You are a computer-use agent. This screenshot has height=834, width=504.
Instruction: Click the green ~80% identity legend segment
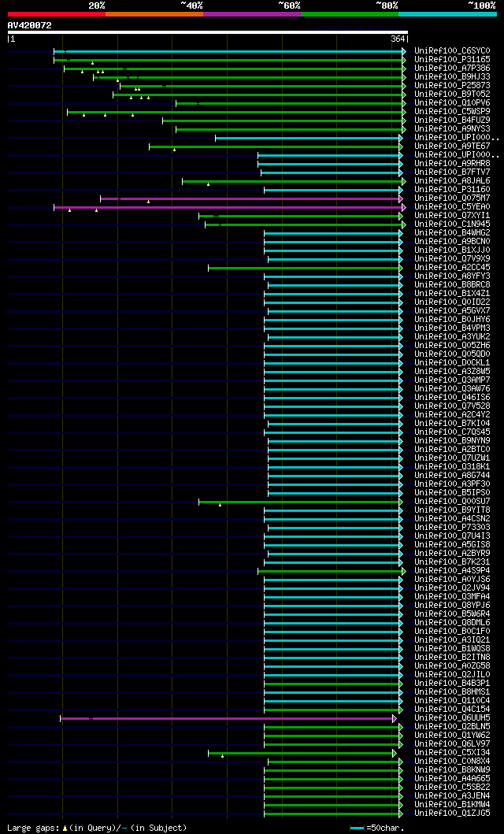[350, 14]
